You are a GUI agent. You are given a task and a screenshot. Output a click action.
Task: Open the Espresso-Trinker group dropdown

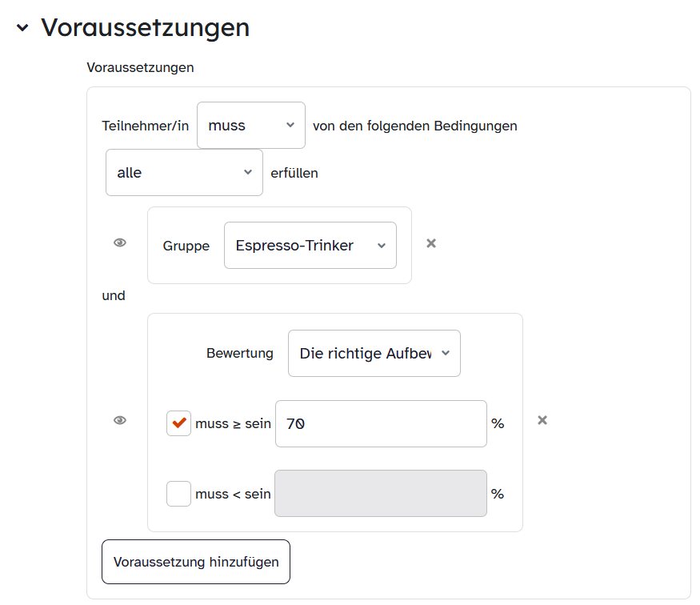point(310,246)
